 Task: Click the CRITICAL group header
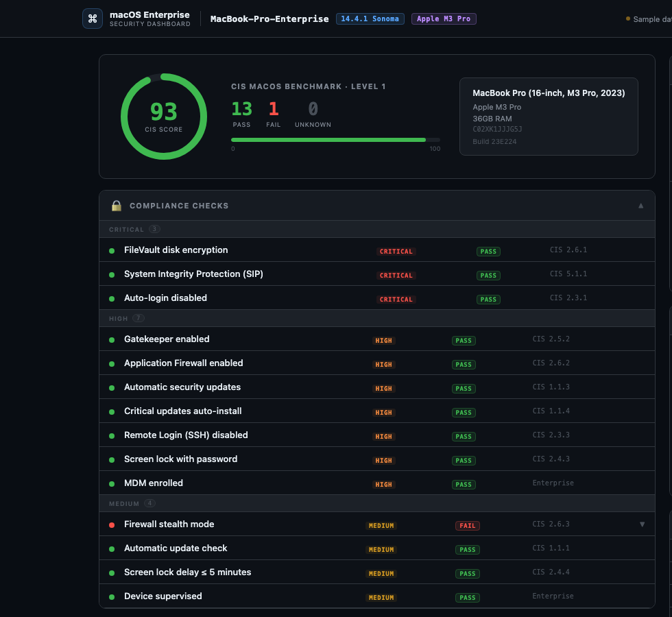click(376, 229)
